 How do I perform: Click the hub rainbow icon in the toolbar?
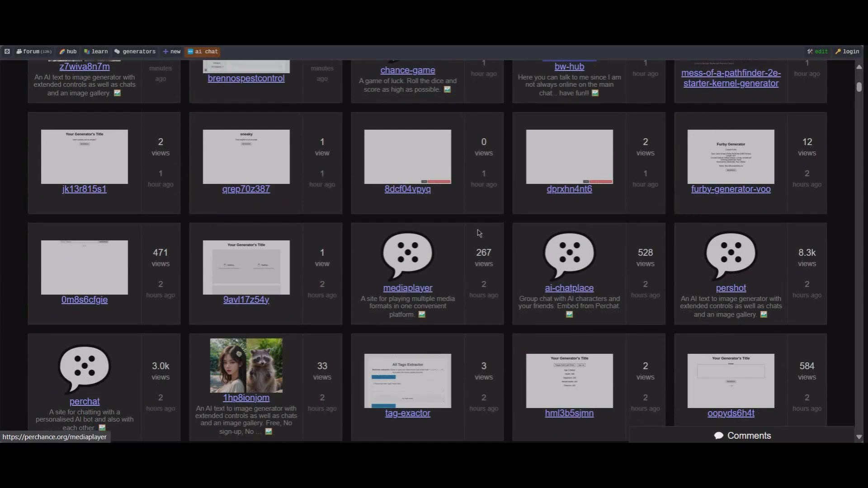[x=62, y=52]
